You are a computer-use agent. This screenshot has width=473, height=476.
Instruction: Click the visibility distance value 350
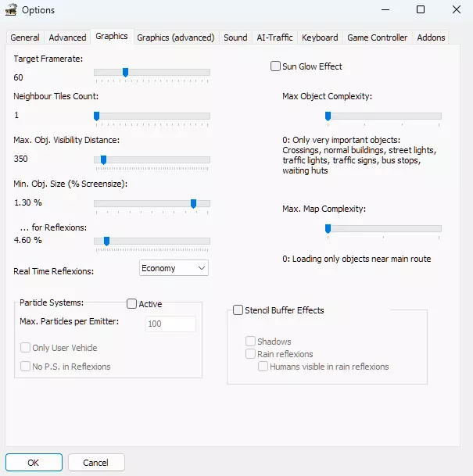(20, 159)
